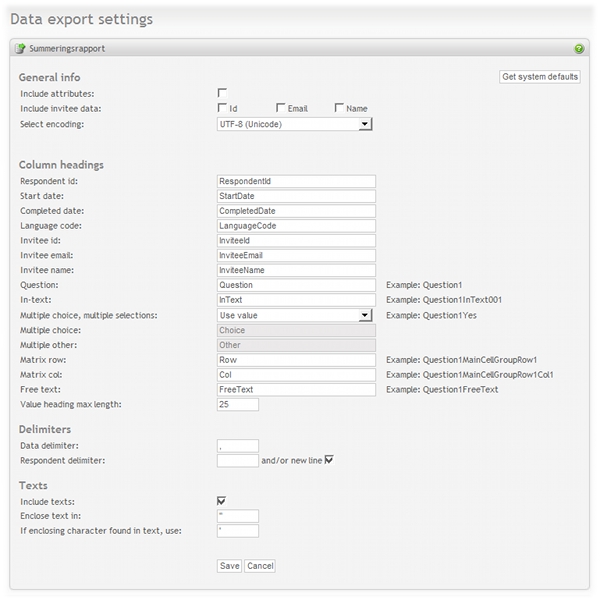Open the multiple selections Use value dropdown
The image size is (600, 600).
[295, 315]
